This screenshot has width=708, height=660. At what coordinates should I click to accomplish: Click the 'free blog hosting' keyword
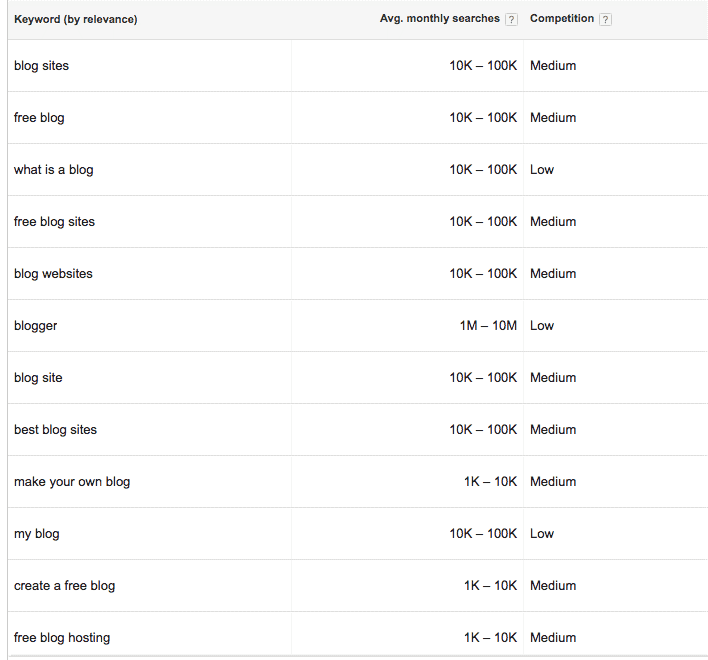[62, 637]
